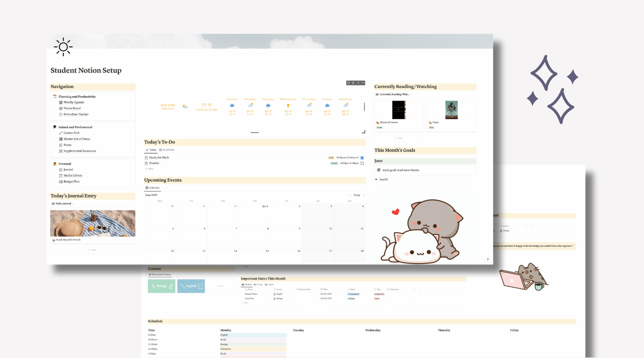Open the Daily journal view dropdown
The height and width of the screenshot is (358, 644).
click(x=62, y=204)
